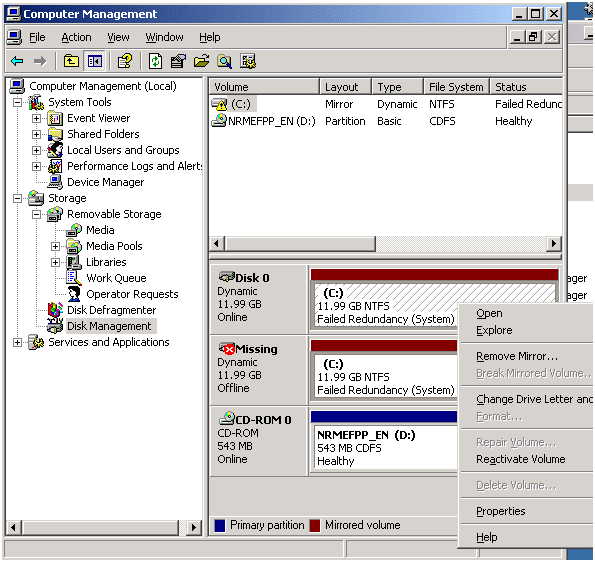This screenshot has width=595, height=562.
Task: Select Computer Management (Local) root node
Action: click(x=102, y=86)
